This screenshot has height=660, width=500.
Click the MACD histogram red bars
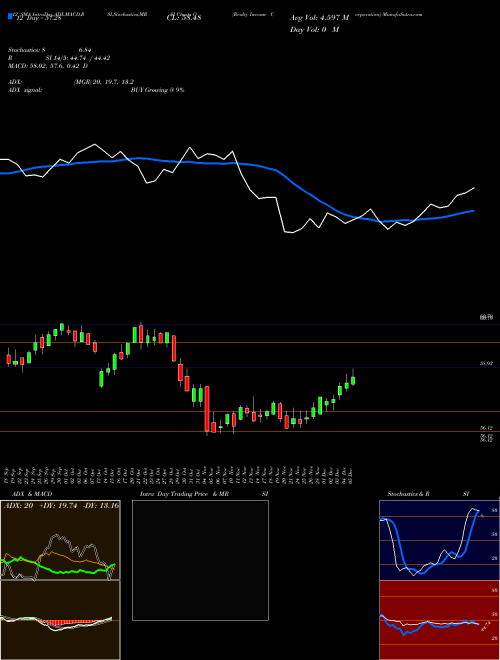click(x=69, y=623)
